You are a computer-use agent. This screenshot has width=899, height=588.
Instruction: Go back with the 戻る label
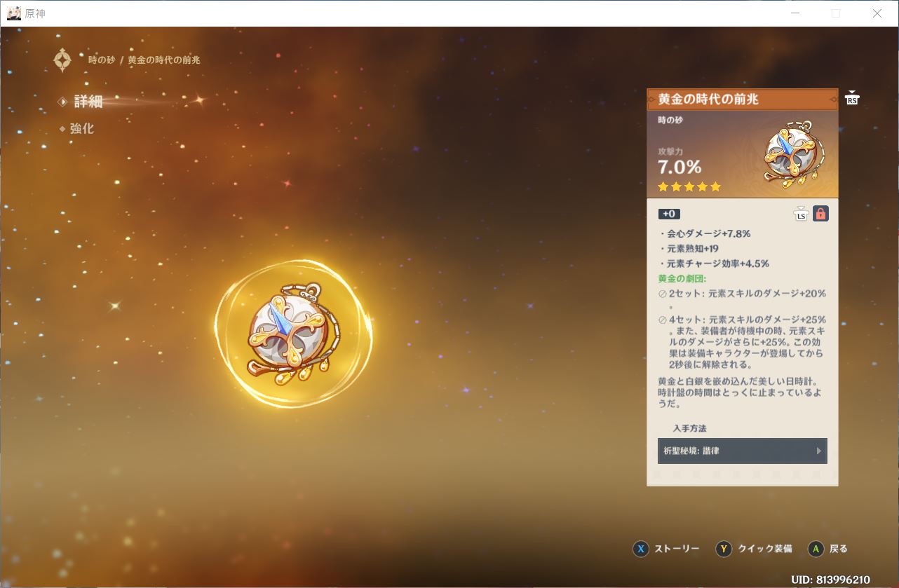[839, 549]
